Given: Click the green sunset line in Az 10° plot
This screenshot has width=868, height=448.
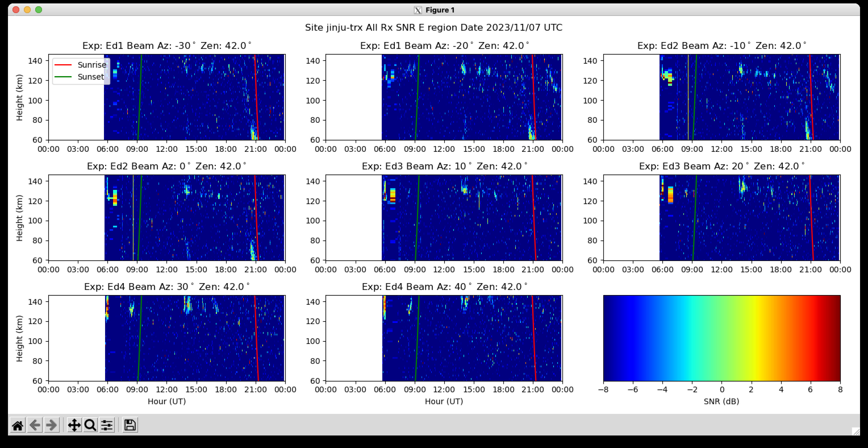Looking at the screenshot, I should [417, 217].
